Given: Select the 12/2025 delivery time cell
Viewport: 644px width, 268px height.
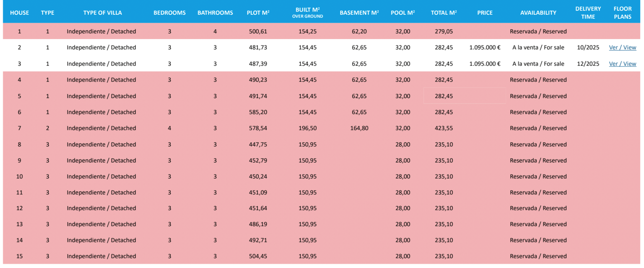Looking at the screenshot, I should 588,64.
